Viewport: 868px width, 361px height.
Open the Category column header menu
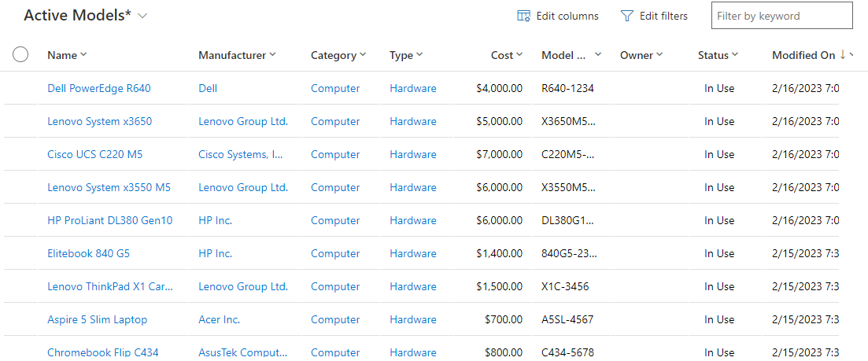pos(363,54)
